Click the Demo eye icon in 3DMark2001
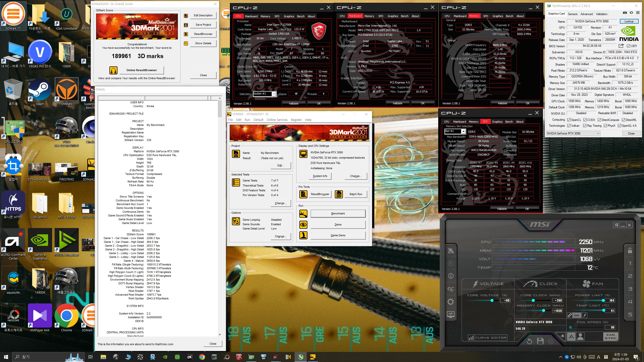 [x=303, y=224]
